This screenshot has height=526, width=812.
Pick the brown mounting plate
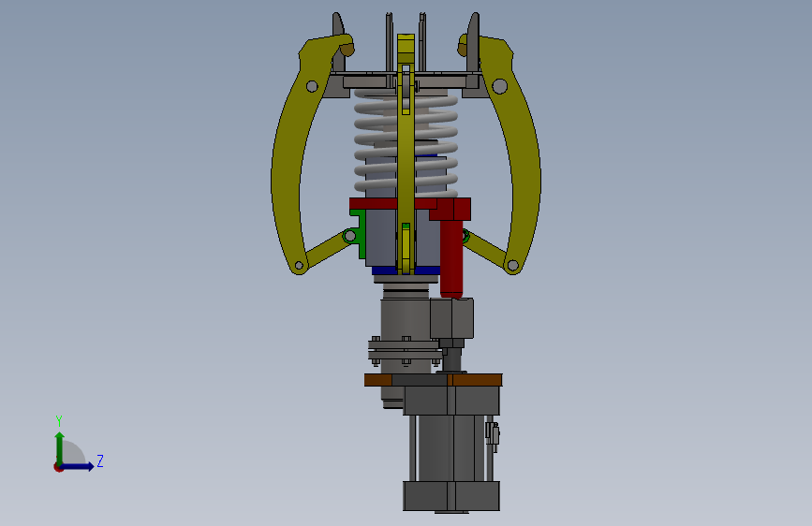pos(433,380)
